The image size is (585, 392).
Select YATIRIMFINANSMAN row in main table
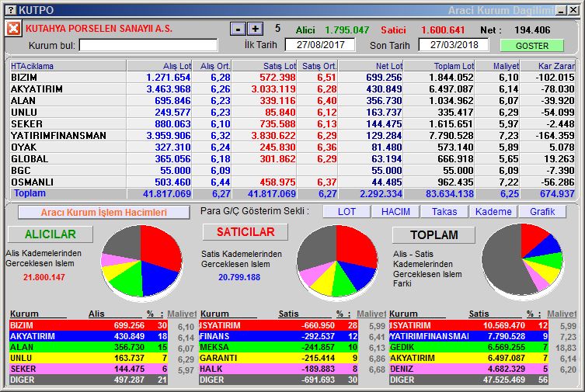point(292,136)
